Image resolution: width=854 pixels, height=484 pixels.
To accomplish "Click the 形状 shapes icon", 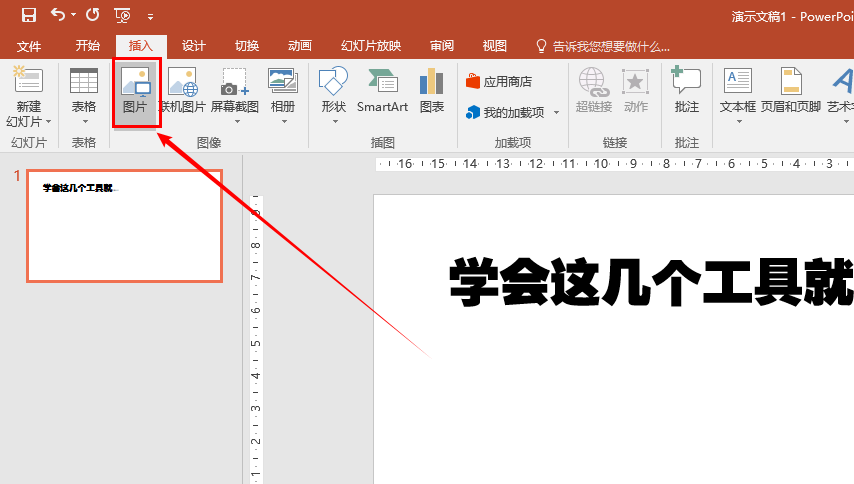I will pyautogui.click(x=333, y=81).
